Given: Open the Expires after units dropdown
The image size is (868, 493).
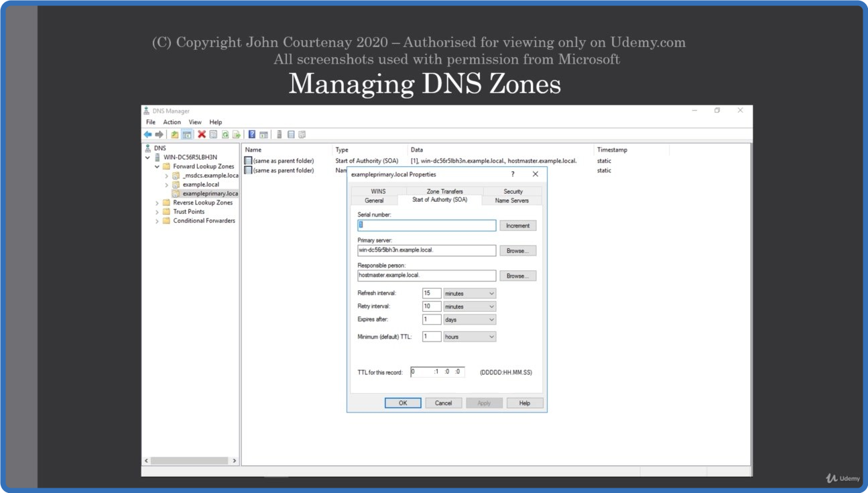Looking at the screenshot, I should pos(469,320).
